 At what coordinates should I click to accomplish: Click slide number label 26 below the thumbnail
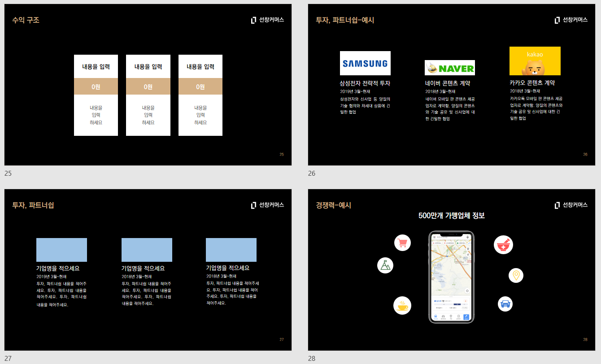point(312,173)
